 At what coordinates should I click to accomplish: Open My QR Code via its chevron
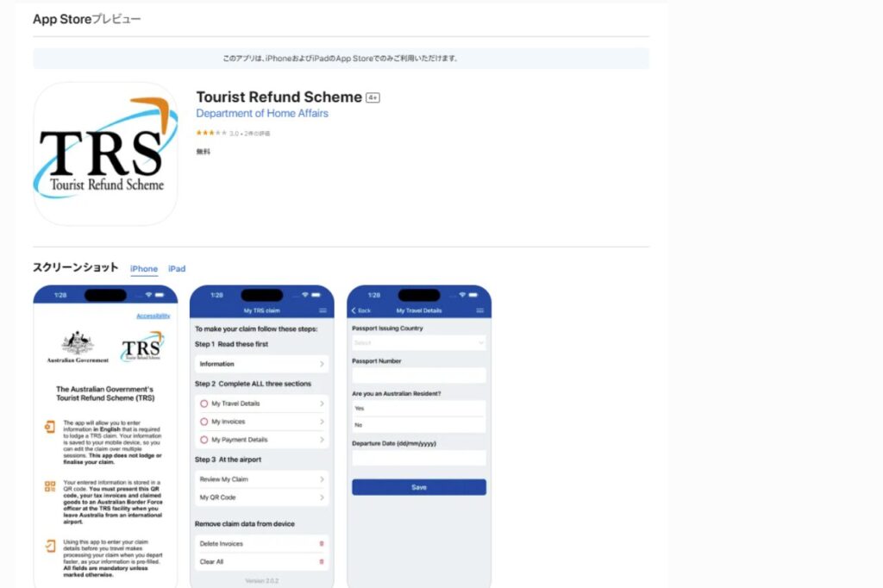pyautogui.click(x=322, y=497)
